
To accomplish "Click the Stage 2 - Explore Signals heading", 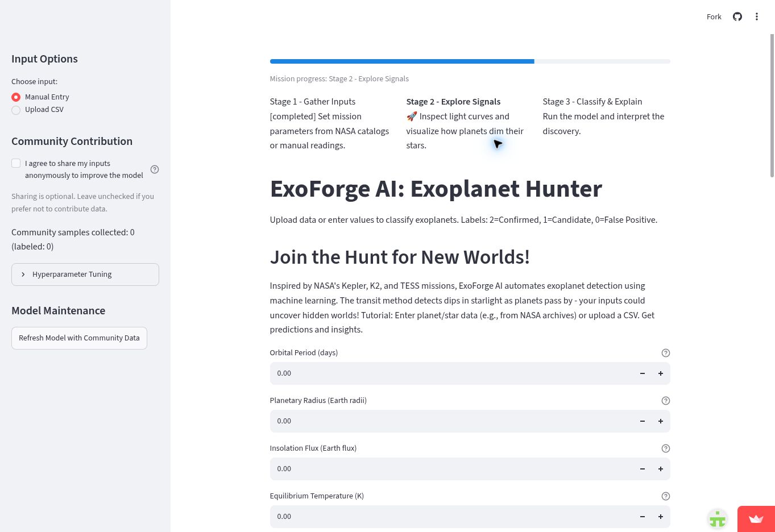I will [453, 102].
